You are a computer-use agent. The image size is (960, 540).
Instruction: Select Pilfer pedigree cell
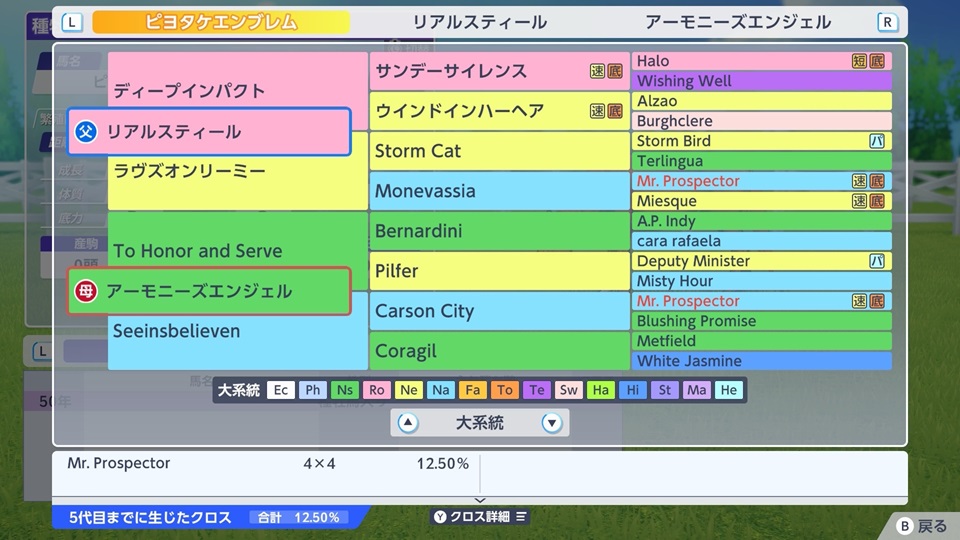[499, 271]
